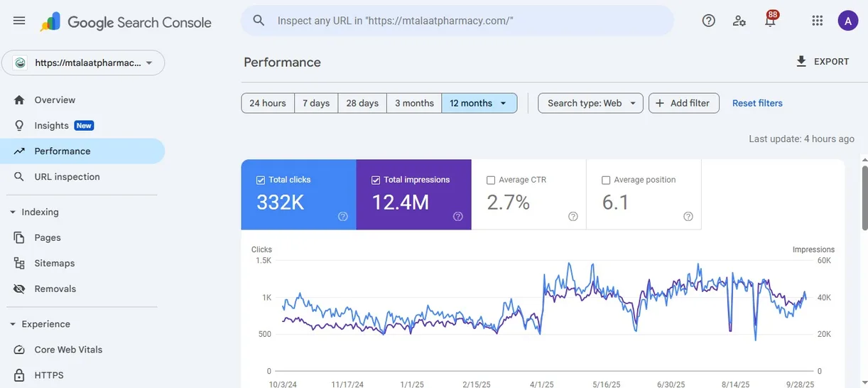Open the Sitemaps report

click(x=82, y=264)
